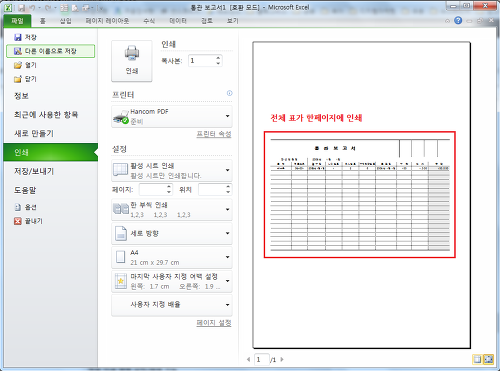Open 활성 시트 인쇄 dropdown
Screen dimensions: 500x371
[x=172, y=170]
